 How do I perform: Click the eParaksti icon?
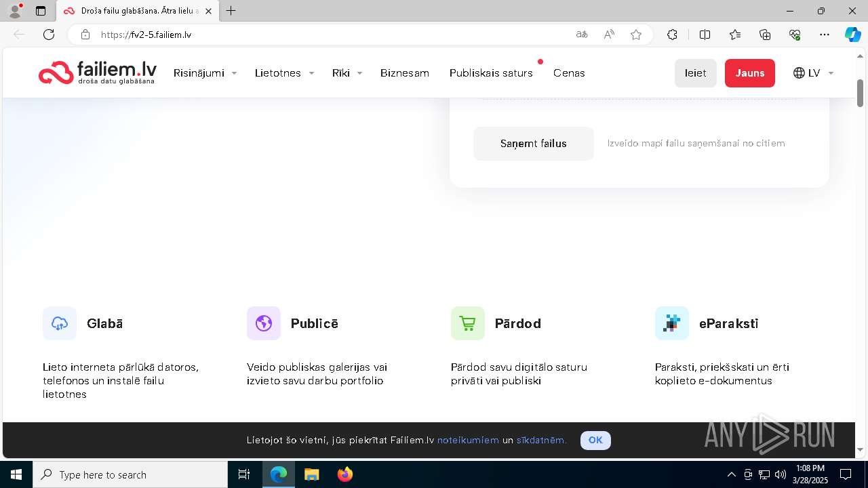point(672,323)
